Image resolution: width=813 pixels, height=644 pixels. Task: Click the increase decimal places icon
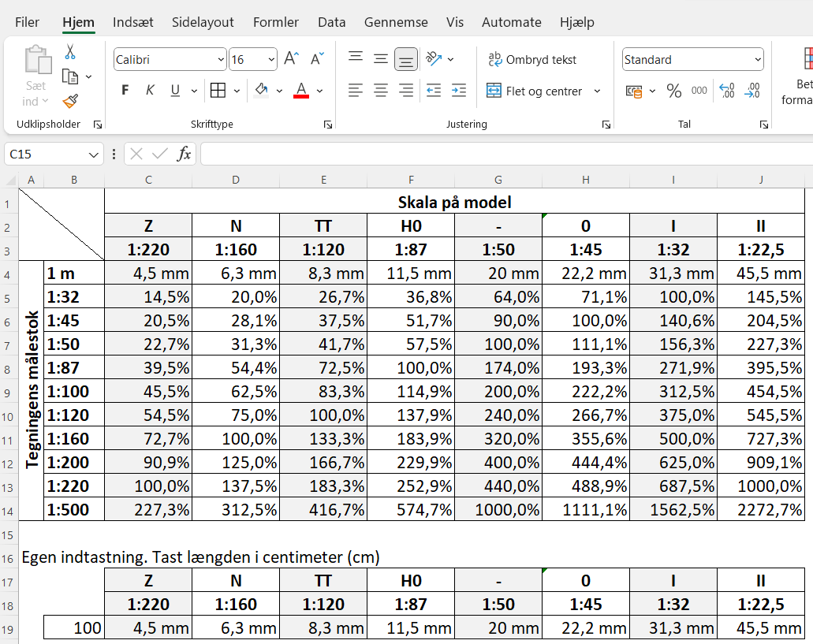click(x=727, y=91)
